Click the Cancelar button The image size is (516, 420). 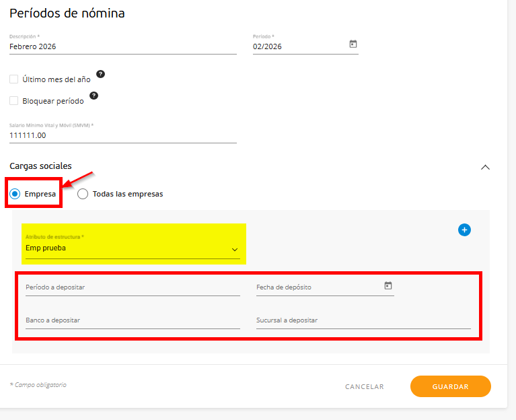(x=365, y=386)
